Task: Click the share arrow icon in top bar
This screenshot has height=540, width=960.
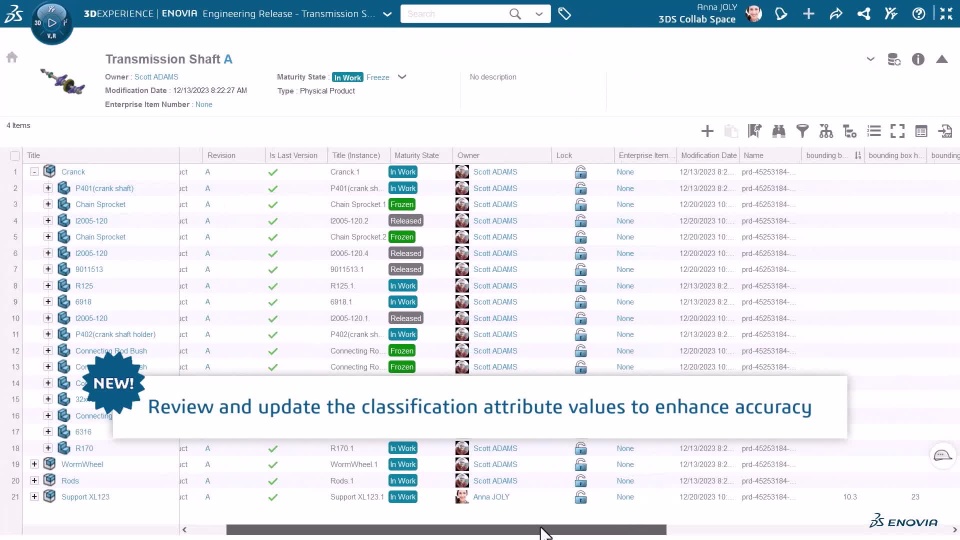Action: coord(836,13)
